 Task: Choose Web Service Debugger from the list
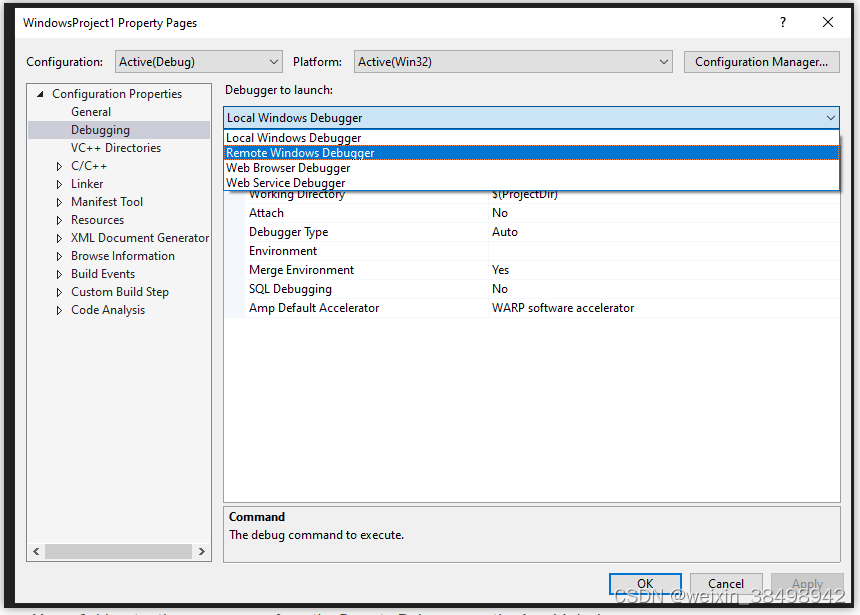coord(531,183)
